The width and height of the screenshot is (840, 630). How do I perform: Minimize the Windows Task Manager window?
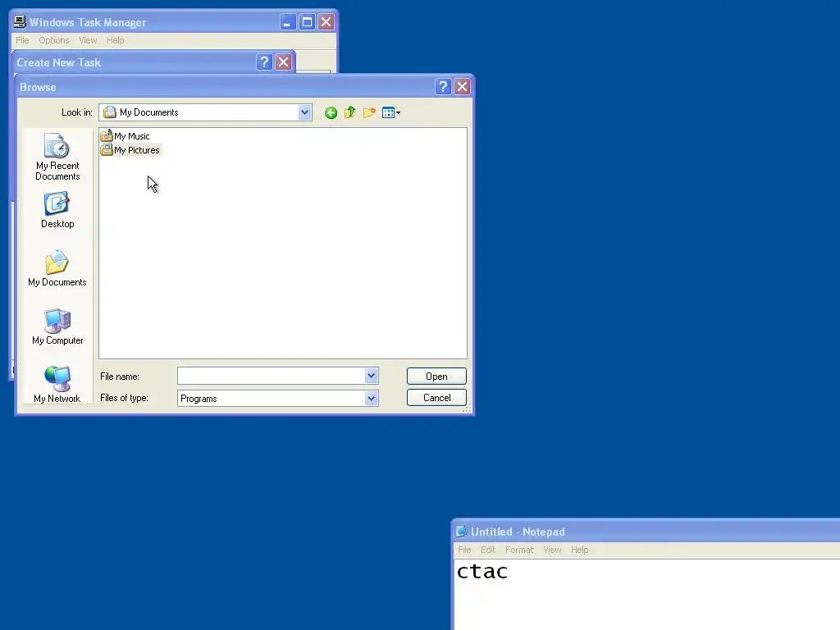click(x=288, y=22)
